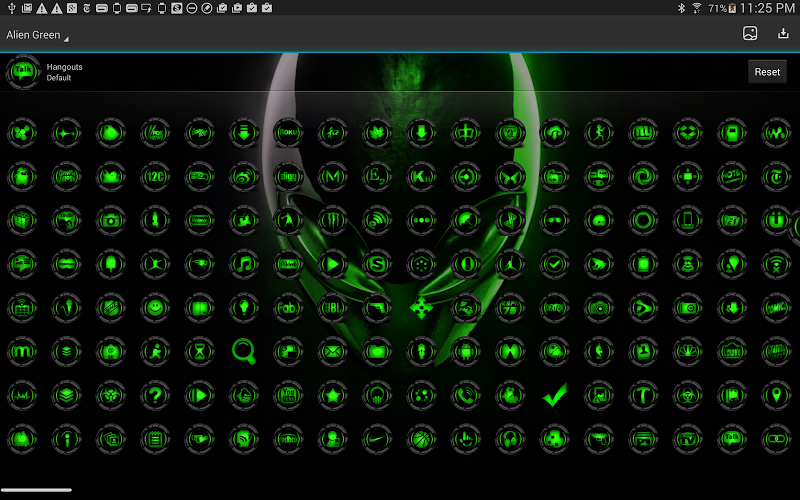The width and height of the screenshot is (800, 500).
Task: Click the Reset button
Action: [767, 72]
